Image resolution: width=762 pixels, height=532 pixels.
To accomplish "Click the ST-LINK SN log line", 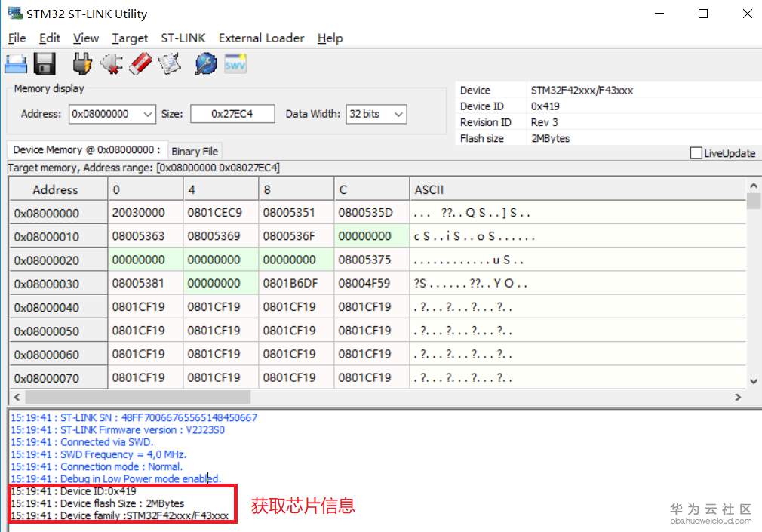I will (x=134, y=418).
